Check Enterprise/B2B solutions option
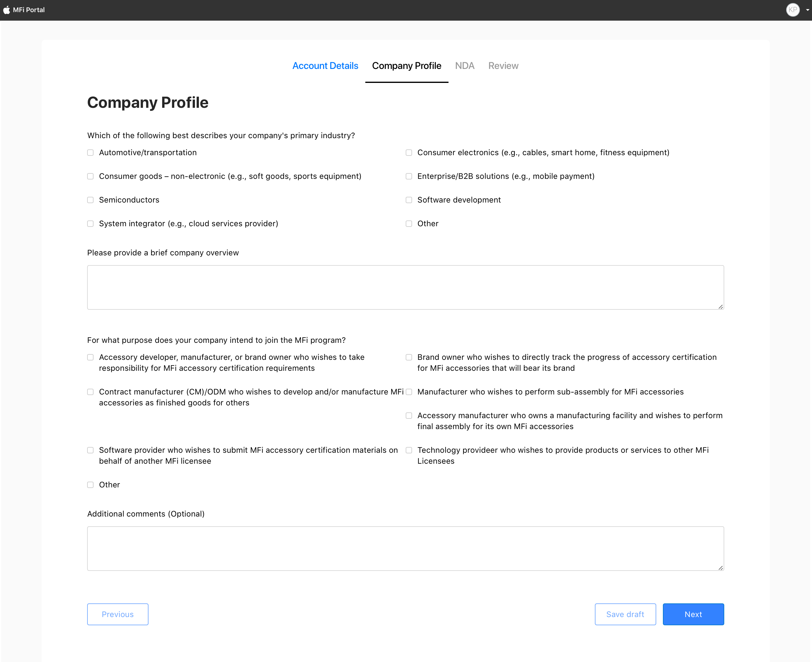The height and width of the screenshot is (662, 812). coord(409,176)
